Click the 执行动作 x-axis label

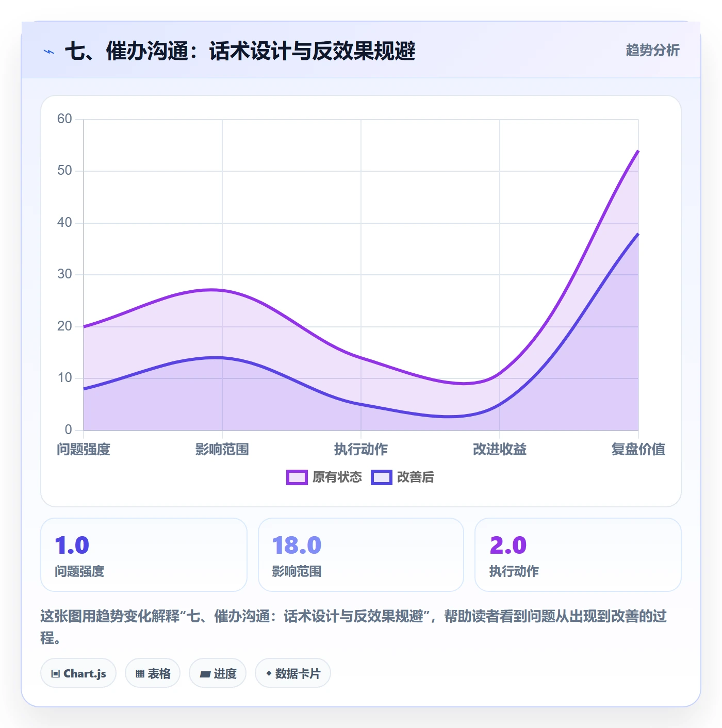click(361, 450)
